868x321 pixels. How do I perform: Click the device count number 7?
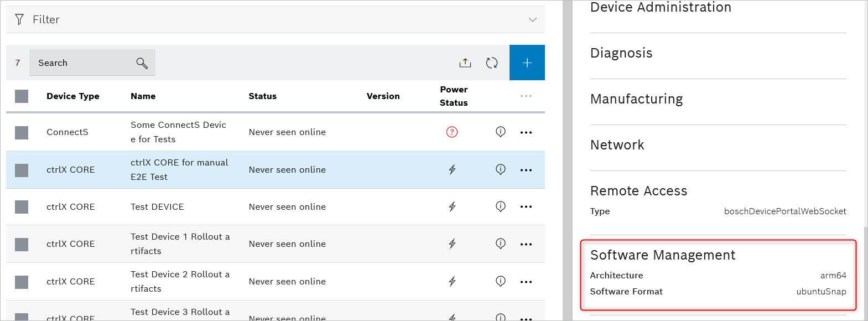click(18, 63)
